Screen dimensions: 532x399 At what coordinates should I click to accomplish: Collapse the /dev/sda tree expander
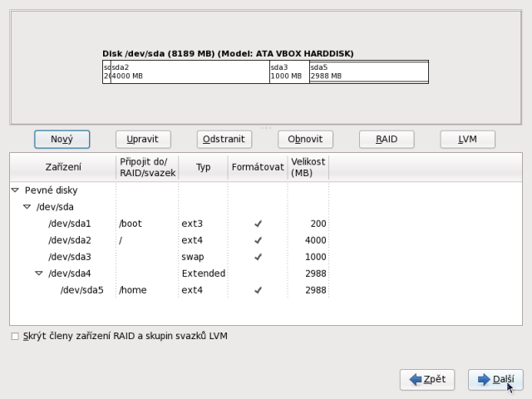click(x=27, y=207)
